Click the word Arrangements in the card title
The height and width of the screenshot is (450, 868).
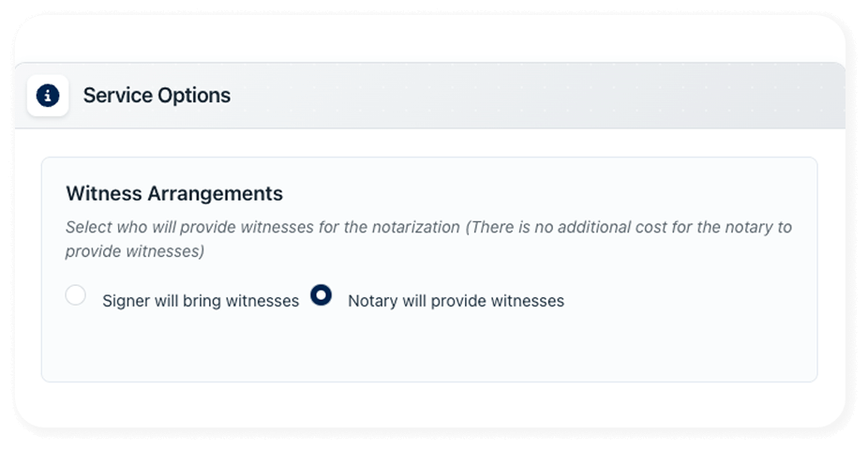coord(215,194)
